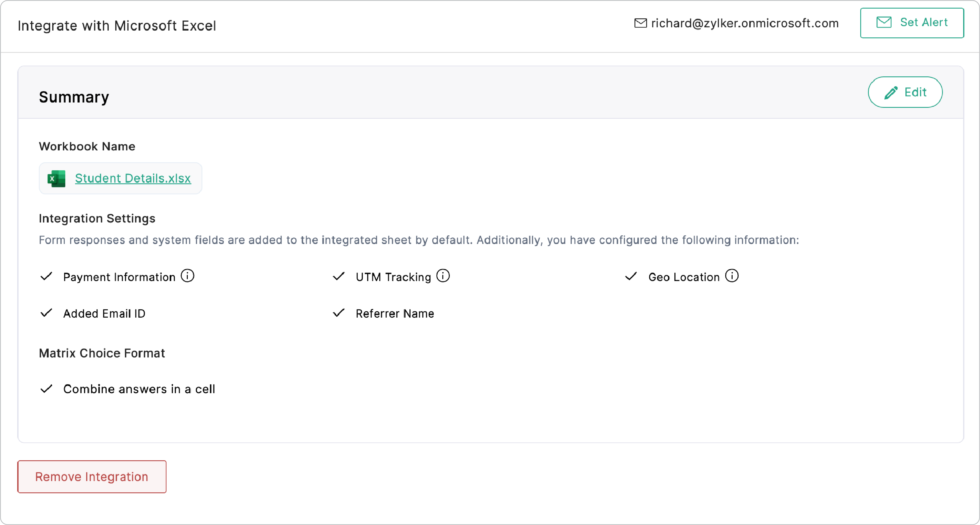Click the UTM Tracking info icon

coord(443,276)
